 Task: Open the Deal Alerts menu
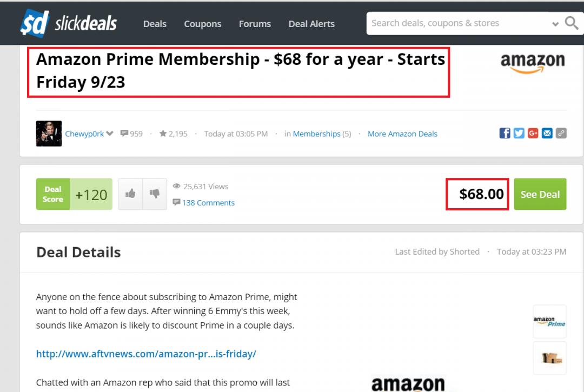click(x=311, y=24)
